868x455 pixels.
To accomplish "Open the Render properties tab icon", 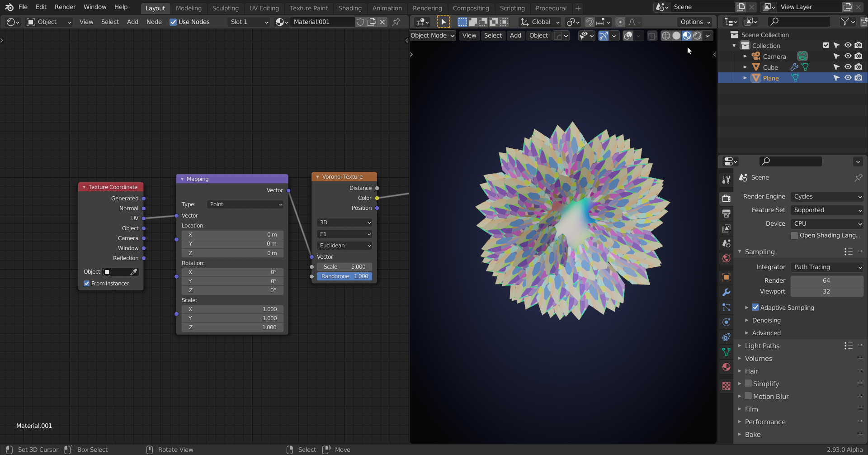I will tap(726, 198).
